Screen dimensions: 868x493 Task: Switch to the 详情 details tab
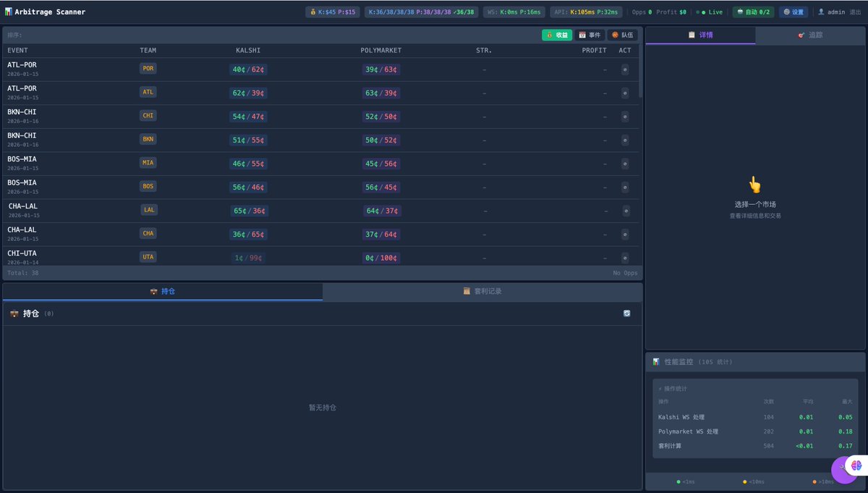(700, 35)
